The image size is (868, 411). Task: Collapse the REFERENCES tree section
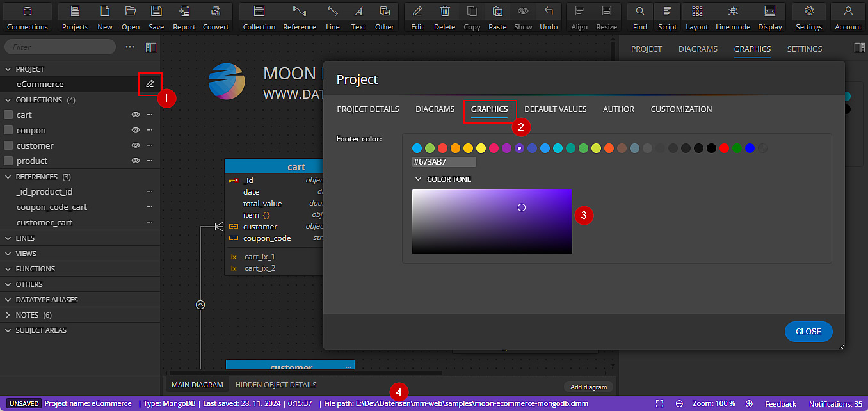[x=8, y=177]
